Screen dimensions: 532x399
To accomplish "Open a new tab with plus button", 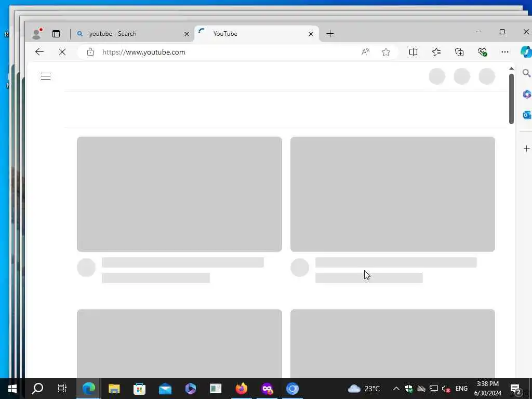I will pos(330,34).
